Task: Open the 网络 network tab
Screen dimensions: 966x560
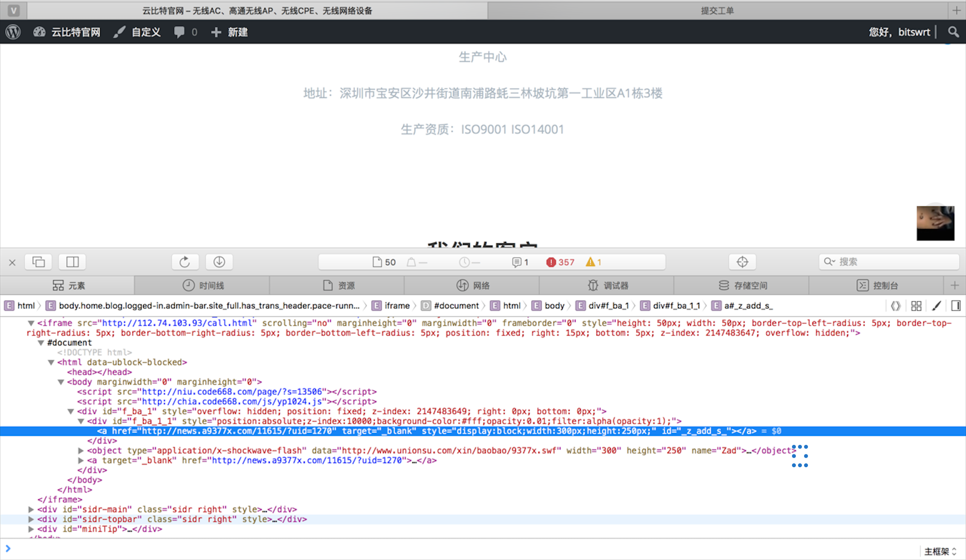Action: pyautogui.click(x=472, y=286)
